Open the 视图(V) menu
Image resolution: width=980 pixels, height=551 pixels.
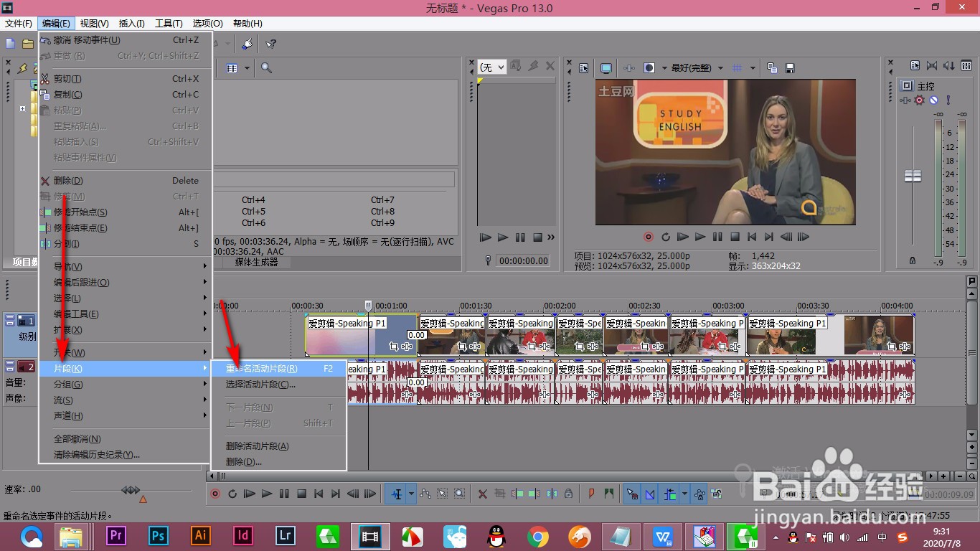pos(95,24)
